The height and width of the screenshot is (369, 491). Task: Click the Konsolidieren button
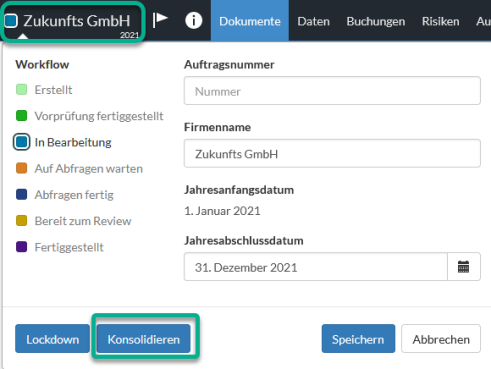tap(144, 339)
